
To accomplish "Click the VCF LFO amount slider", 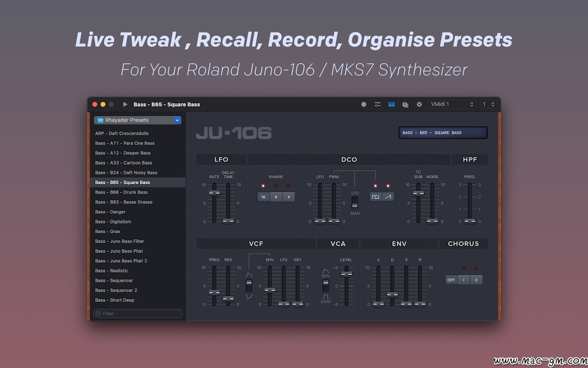I will (x=283, y=304).
